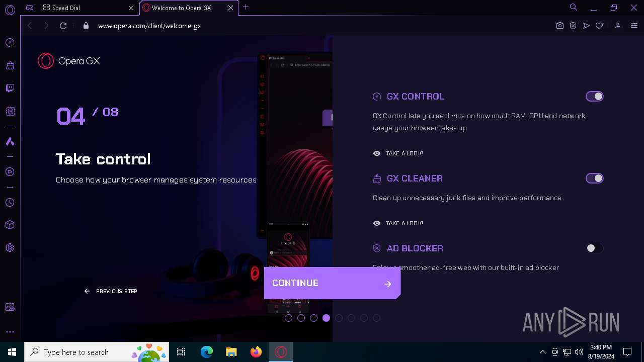Jump to step eight progress dot
Screen dimensions: 644x362
point(376,318)
